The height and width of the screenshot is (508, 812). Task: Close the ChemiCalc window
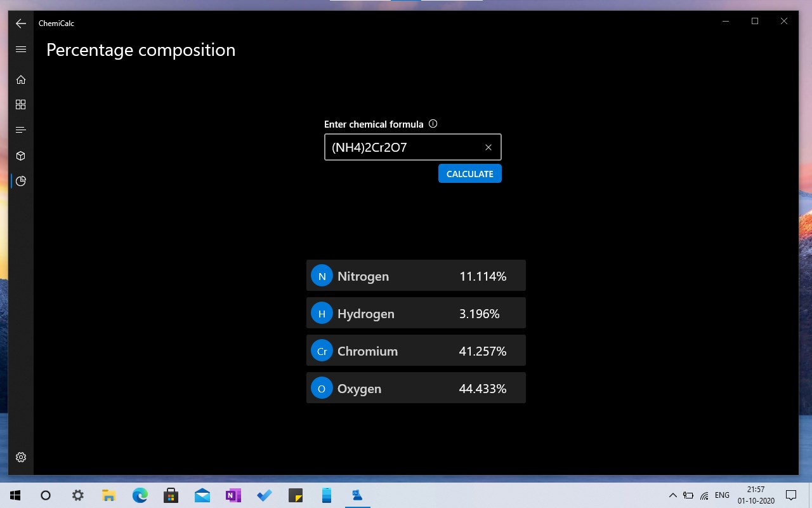(784, 21)
